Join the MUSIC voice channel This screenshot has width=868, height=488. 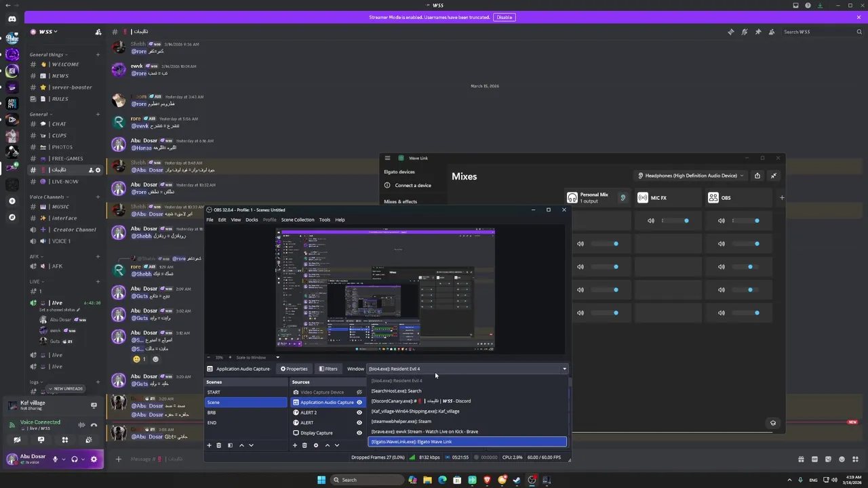[65, 207]
